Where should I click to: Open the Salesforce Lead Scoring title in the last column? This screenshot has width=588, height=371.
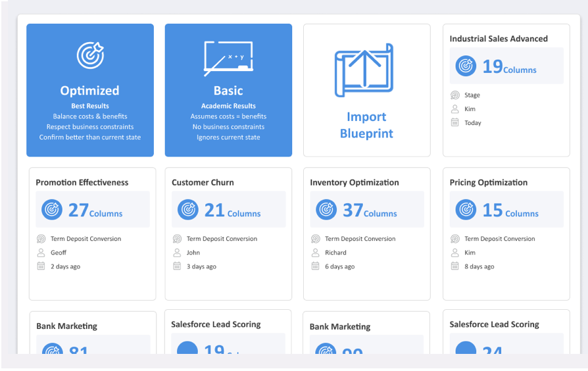tap(494, 324)
